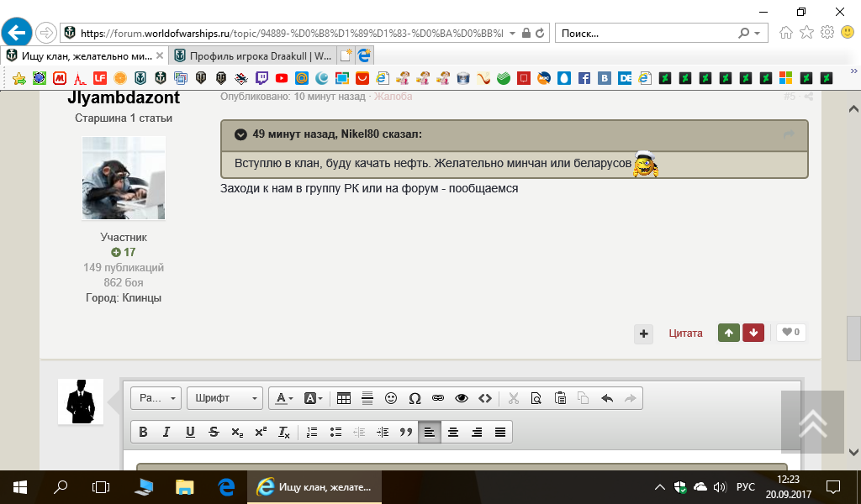This screenshot has width=861, height=504.
Task: Click the multi-quote plus button
Action: (643, 333)
